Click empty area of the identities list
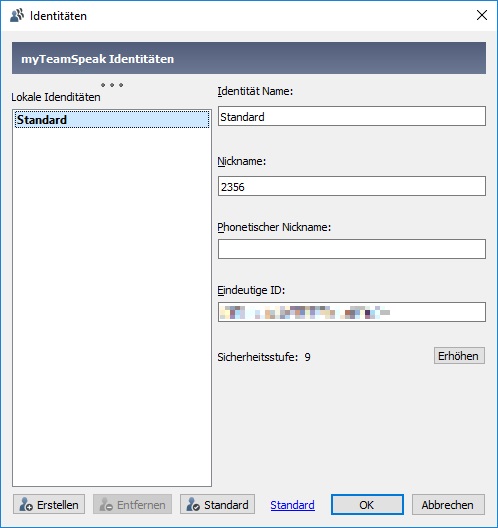This screenshot has height=528, width=498. [112, 303]
